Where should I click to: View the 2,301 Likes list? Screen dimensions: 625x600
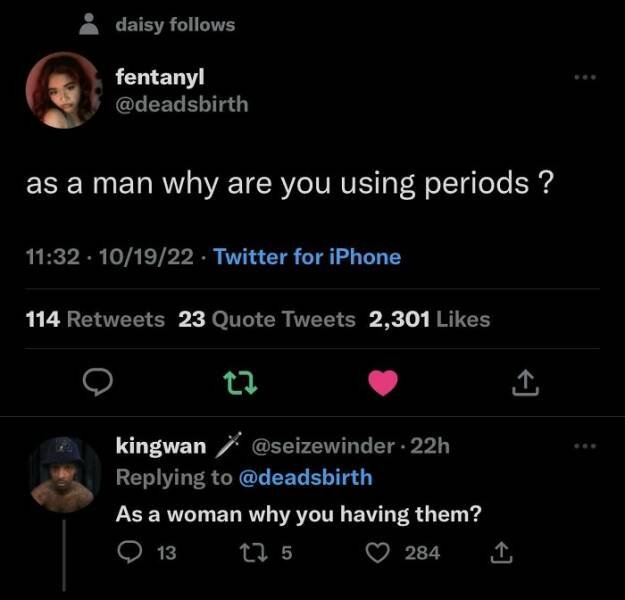(429, 320)
